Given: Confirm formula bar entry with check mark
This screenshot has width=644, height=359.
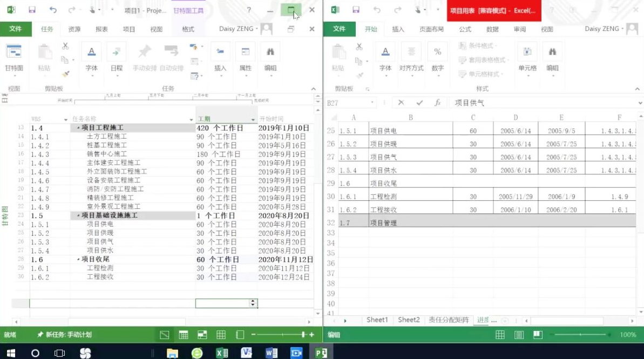Looking at the screenshot, I should [419, 103].
